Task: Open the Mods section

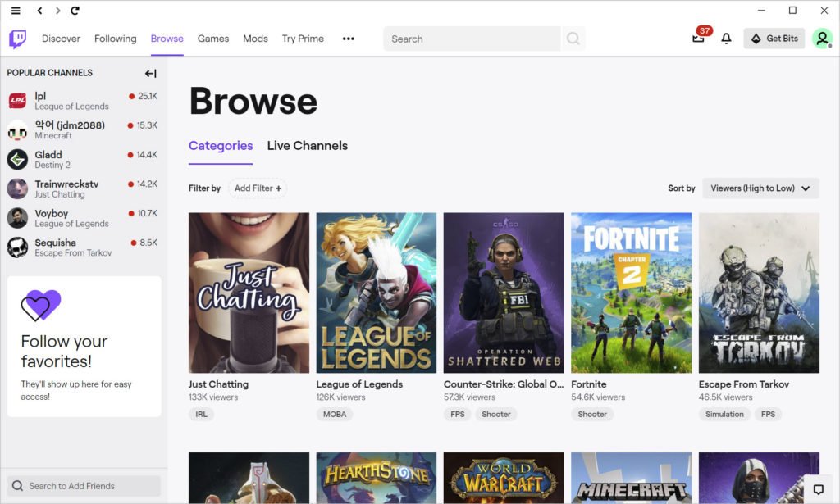Action: click(x=255, y=39)
